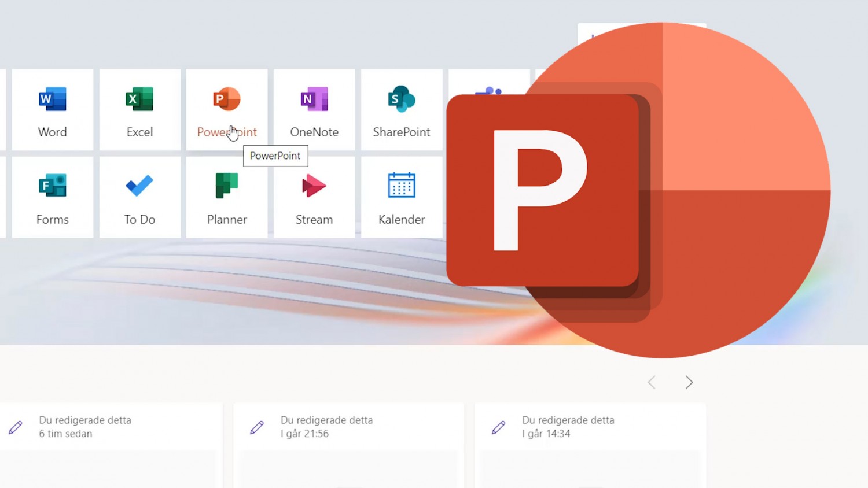Click the right navigation chevron
This screenshot has width=868, height=488.
point(689,382)
